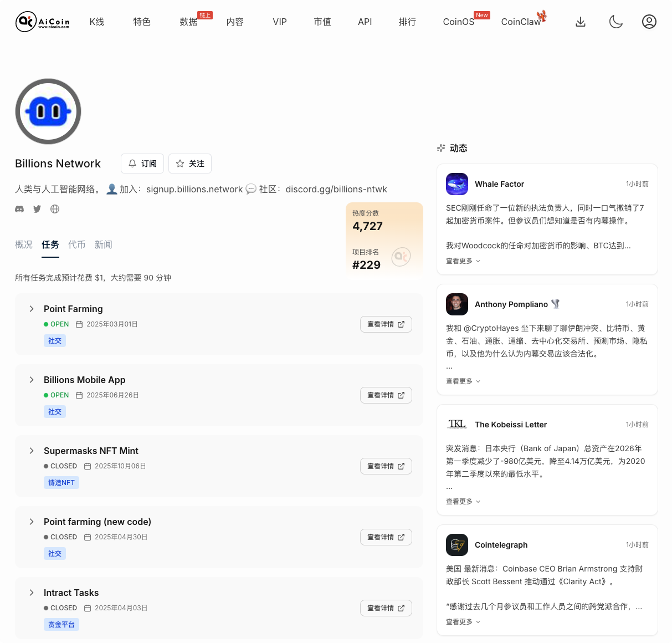672x643 pixels.
Task: Click 查看详情 for Billions Mobile App
Action: (x=386, y=395)
